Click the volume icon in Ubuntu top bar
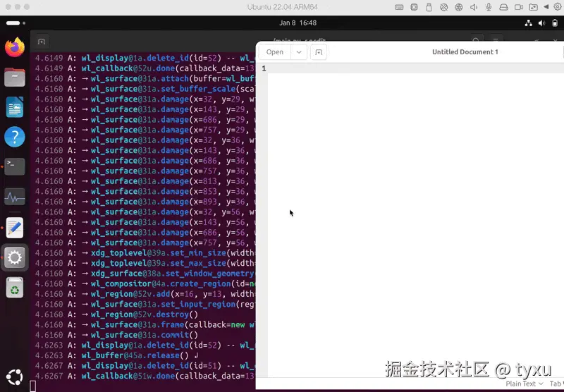 tap(541, 23)
